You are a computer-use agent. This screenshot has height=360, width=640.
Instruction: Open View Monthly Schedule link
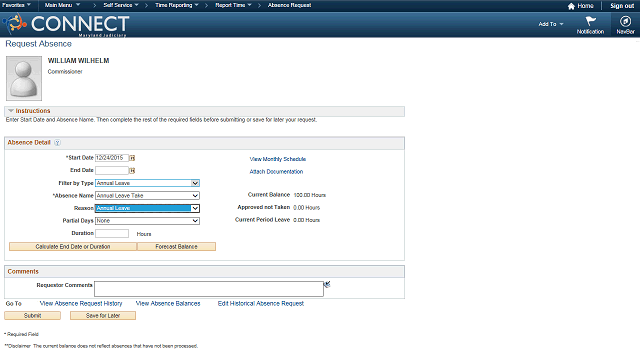pos(278,159)
